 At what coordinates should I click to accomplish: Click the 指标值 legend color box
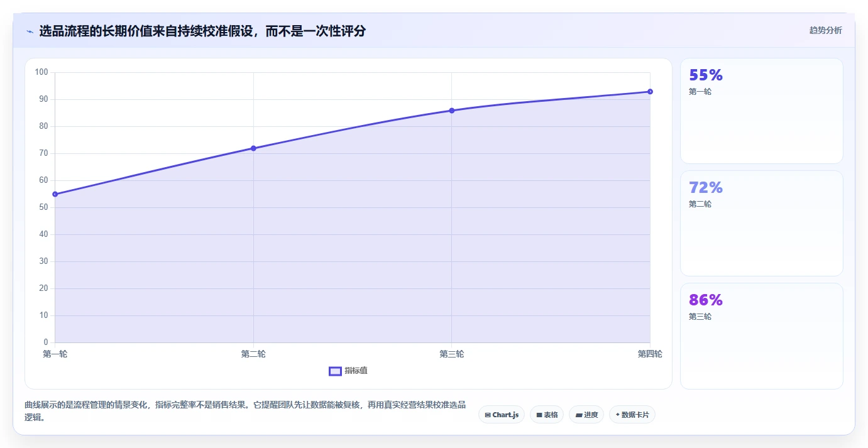tap(335, 371)
